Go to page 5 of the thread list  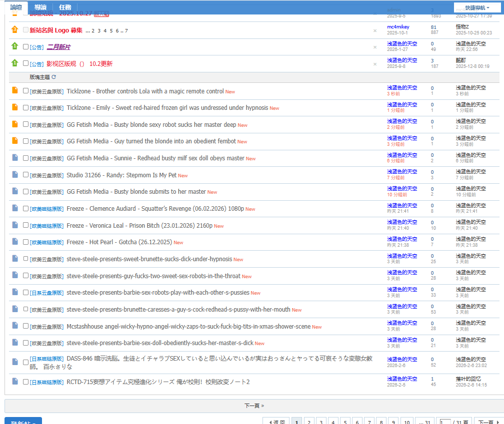[x=345, y=422]
